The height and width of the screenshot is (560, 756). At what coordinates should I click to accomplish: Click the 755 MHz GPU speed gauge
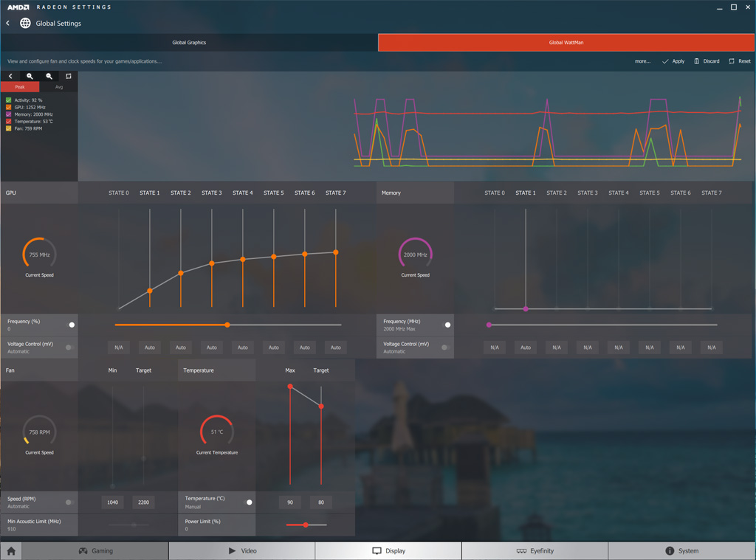40,255
